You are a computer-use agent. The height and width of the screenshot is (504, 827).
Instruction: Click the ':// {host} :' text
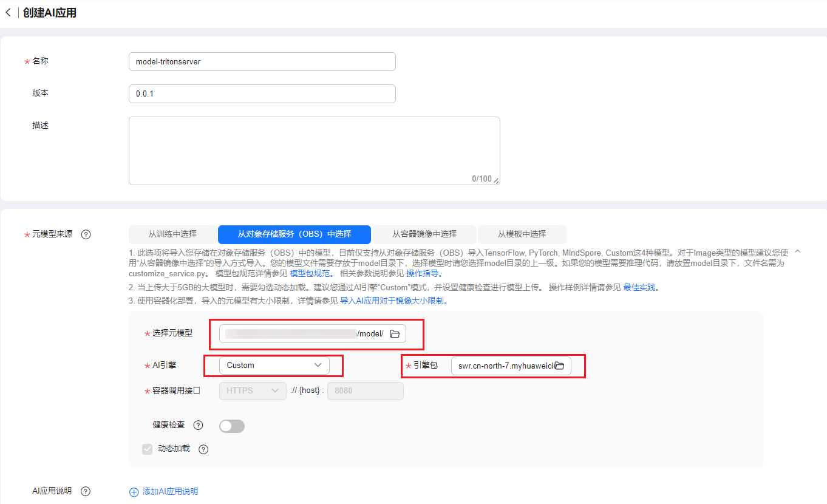307,390
